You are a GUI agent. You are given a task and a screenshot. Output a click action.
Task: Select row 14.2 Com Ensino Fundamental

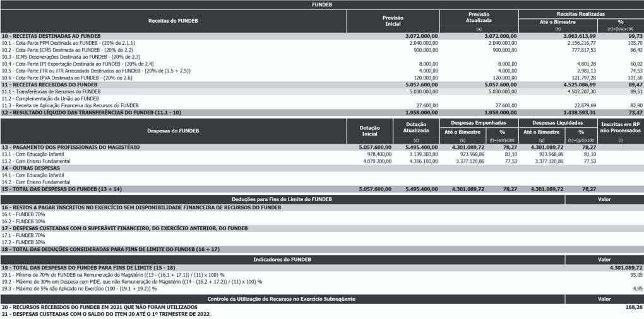point(322,182)
